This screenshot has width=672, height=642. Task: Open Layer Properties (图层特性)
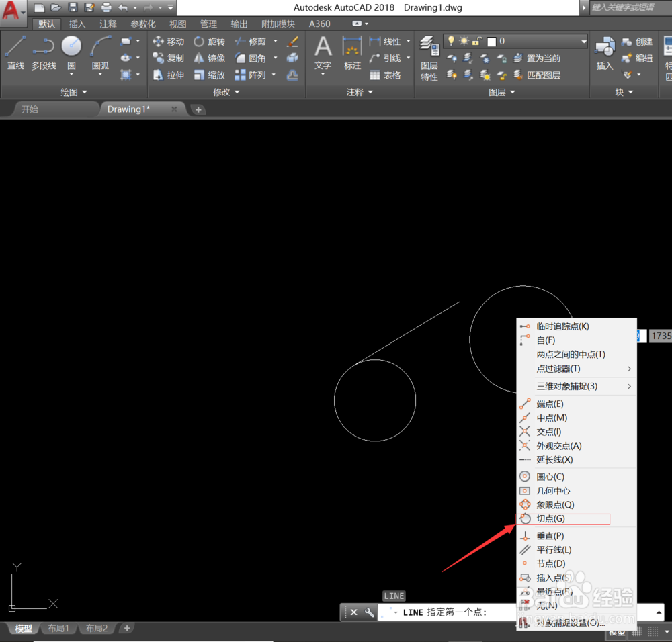(x=429, y=58)
